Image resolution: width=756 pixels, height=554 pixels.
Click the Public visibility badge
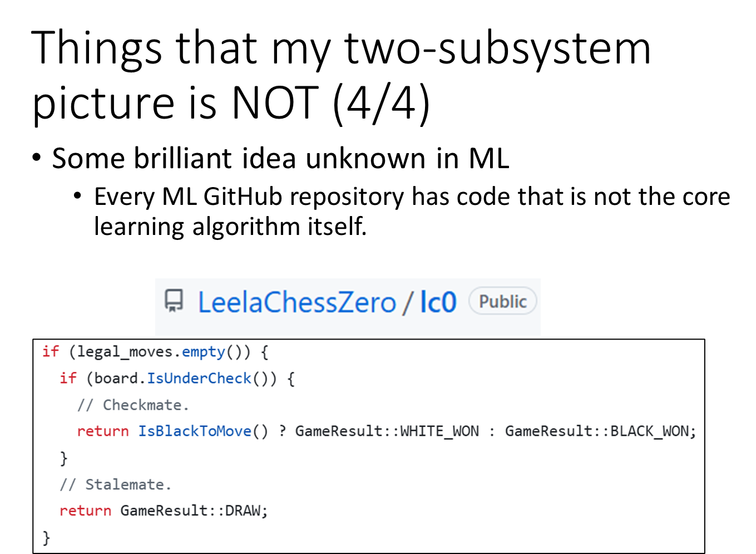(x=503, y=301)
